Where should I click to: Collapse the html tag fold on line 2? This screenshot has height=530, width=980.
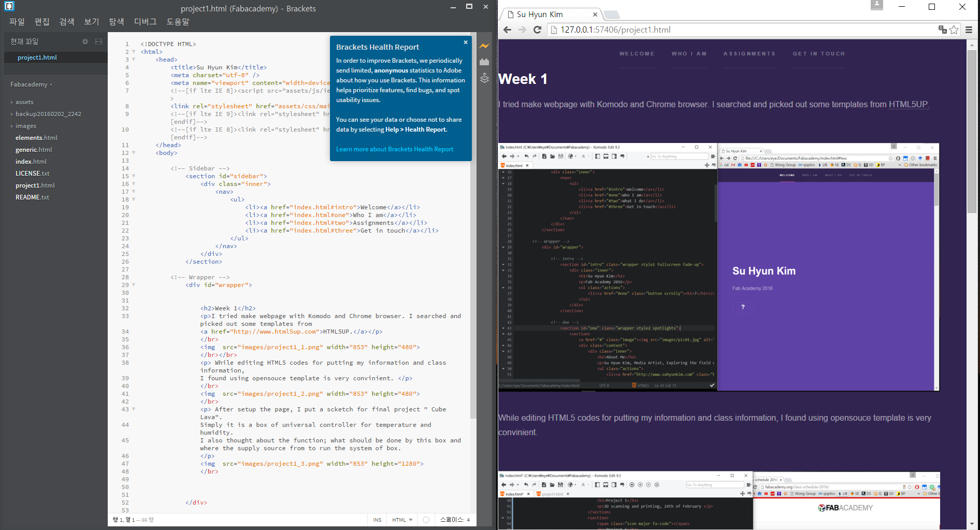134,52
